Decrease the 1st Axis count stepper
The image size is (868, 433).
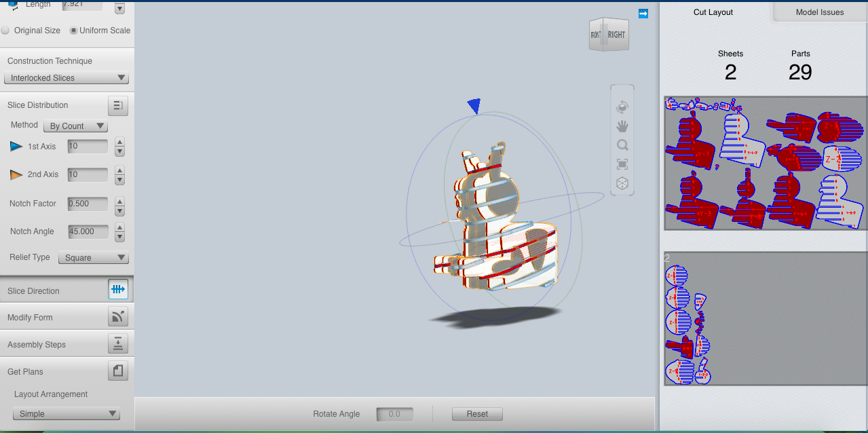[x=119, y=151]
